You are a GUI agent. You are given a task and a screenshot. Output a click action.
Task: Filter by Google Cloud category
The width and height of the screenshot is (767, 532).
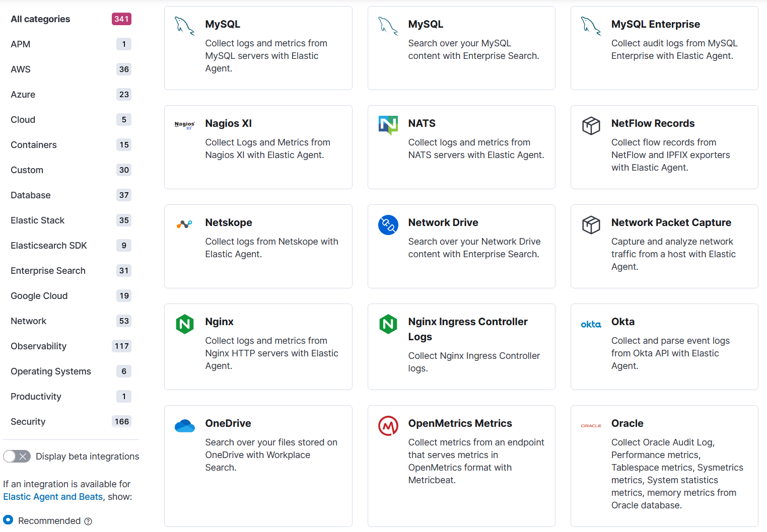(71, 296)
